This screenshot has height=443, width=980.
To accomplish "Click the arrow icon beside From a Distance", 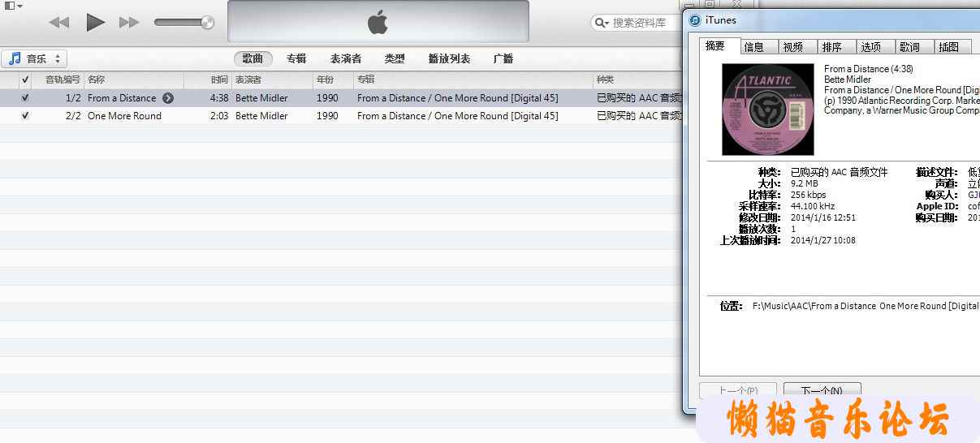I will coord(168,98).
